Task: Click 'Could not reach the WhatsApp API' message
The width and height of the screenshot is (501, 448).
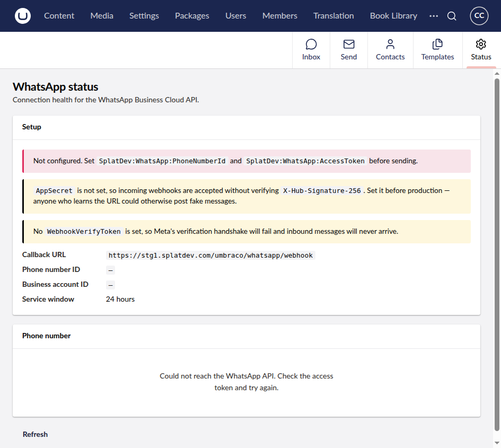Action: click(247, 382)
